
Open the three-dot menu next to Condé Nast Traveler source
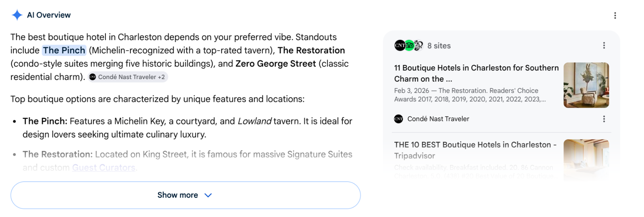tap(604, 119)
